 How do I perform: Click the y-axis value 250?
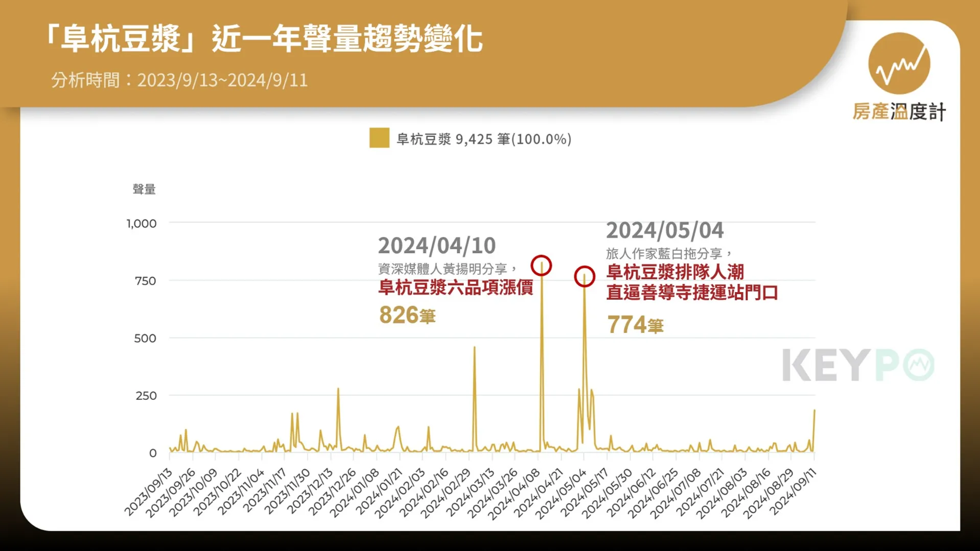146,396
